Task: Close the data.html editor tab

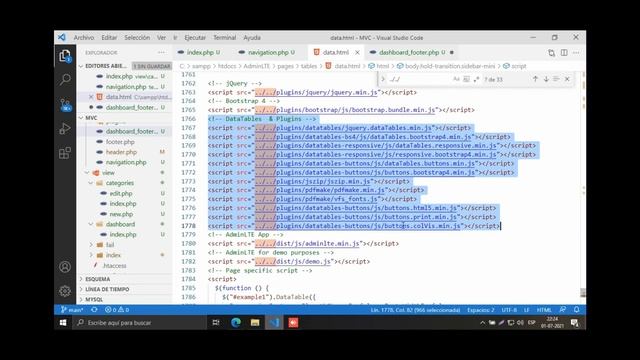Action: coord(357,52)
